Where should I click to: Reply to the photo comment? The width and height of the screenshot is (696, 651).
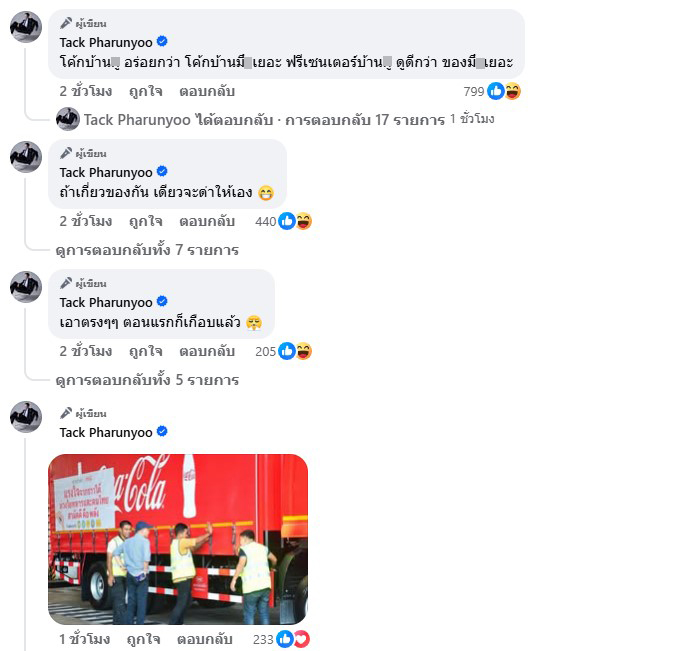[x=205, y=639]
